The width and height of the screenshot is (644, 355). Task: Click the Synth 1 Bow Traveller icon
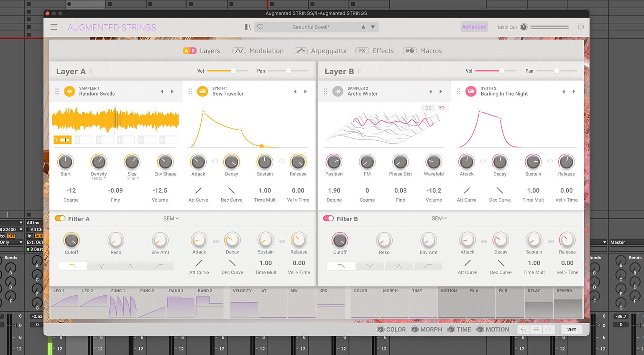pos(202,91)
